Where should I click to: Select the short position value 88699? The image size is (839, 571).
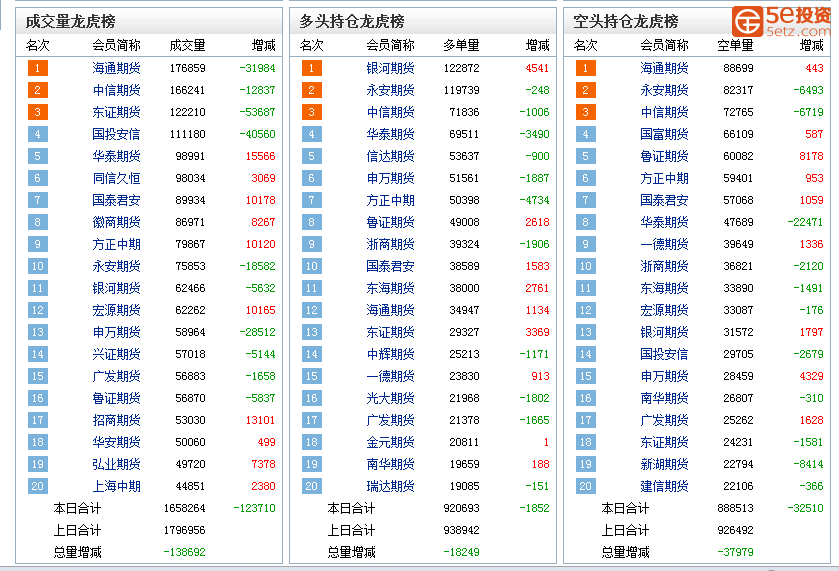738,68
